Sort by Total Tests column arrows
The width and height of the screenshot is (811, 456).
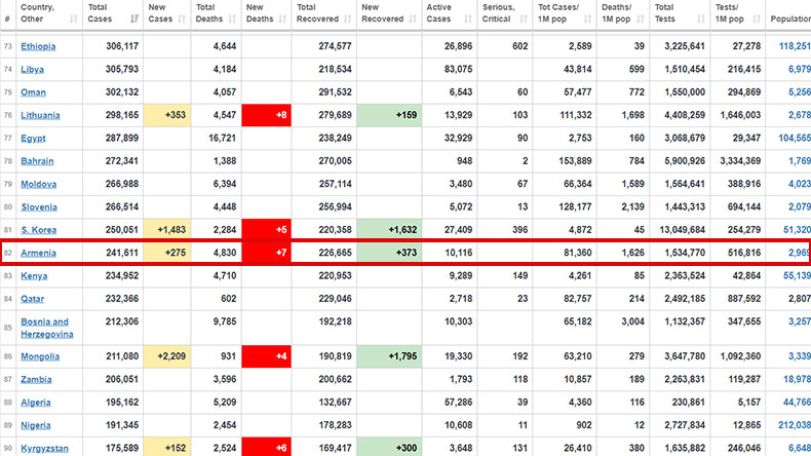click(701, 19)
